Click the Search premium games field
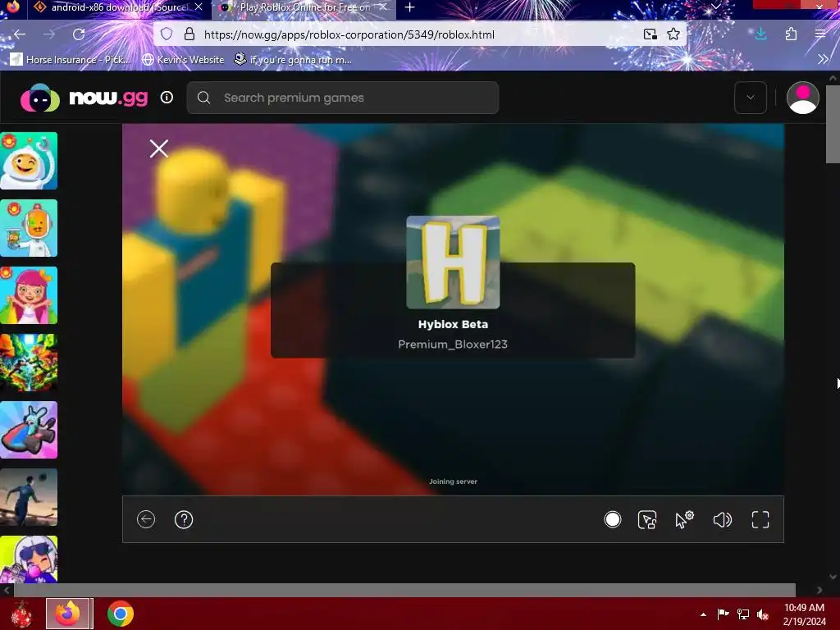This screenshot has height=630, width=840. point(342,98)
